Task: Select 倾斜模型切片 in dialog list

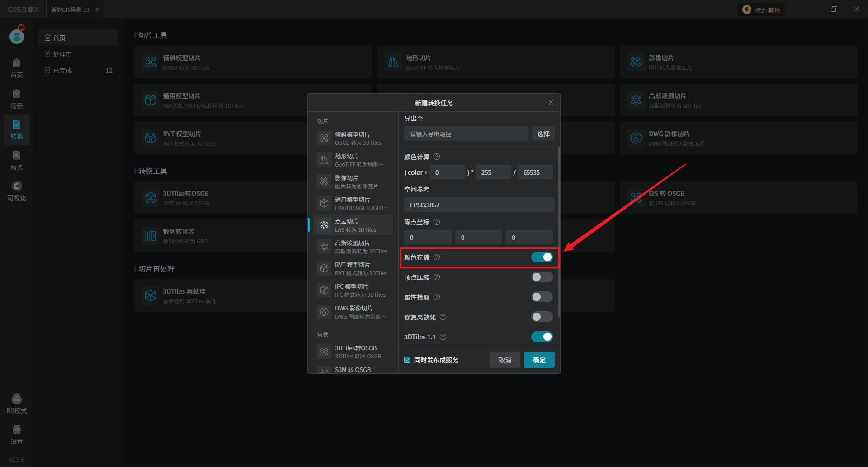Action: [353, 138]
